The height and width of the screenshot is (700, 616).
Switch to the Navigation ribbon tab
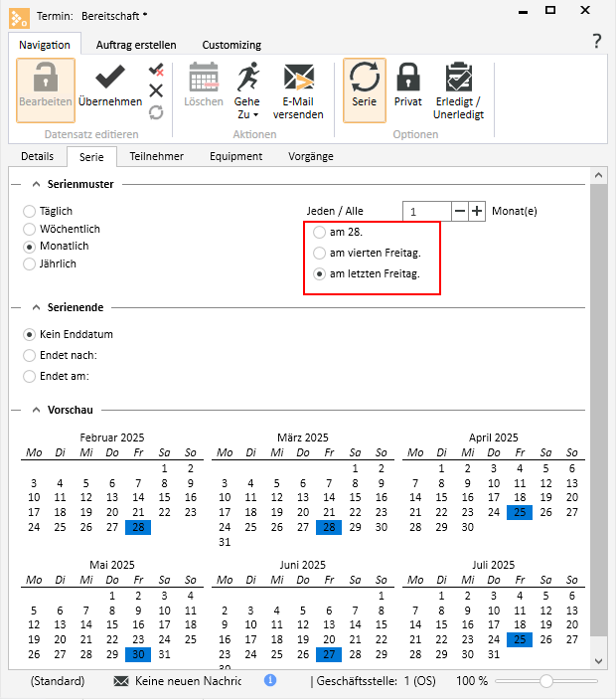point(45,45)
